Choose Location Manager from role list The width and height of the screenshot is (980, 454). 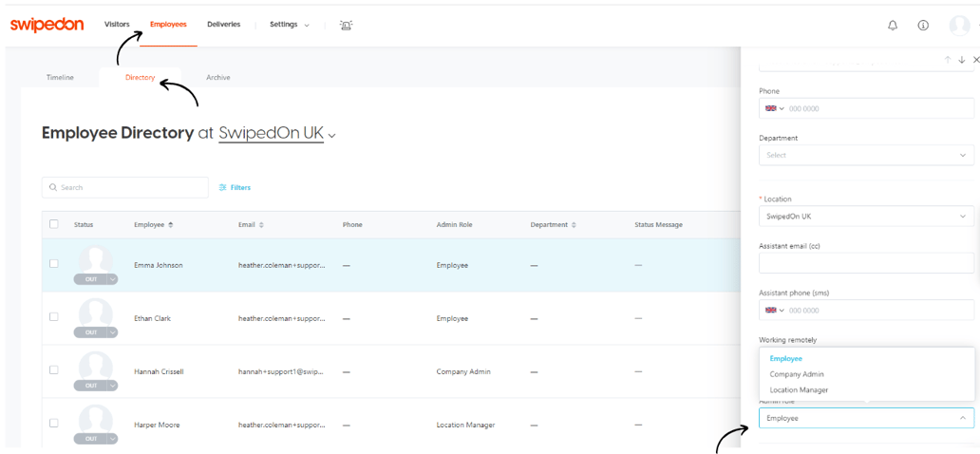(x=799, y=390)
